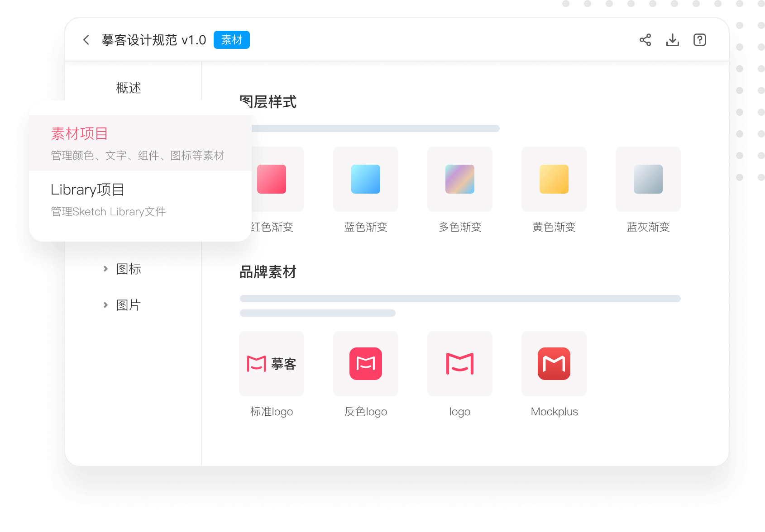Pick the 黄色渐变 gradient swatch

(x=554, y=179)
